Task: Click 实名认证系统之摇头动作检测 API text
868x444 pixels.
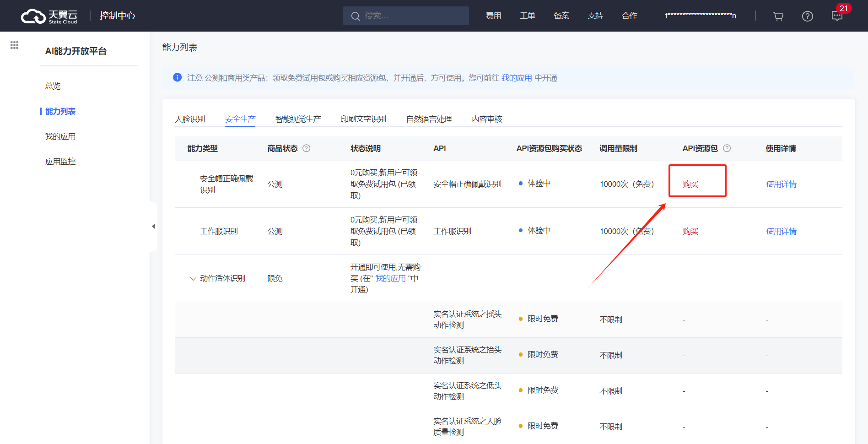Action: pyautogui.click(x=467, y=319)
